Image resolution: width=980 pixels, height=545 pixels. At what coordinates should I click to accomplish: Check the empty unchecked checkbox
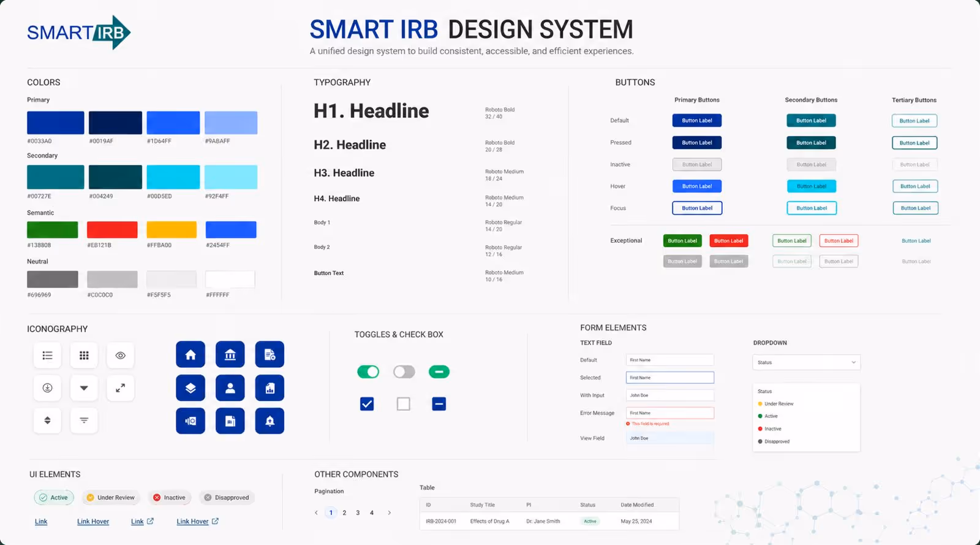pyautogui.click(x=404, y=404)
